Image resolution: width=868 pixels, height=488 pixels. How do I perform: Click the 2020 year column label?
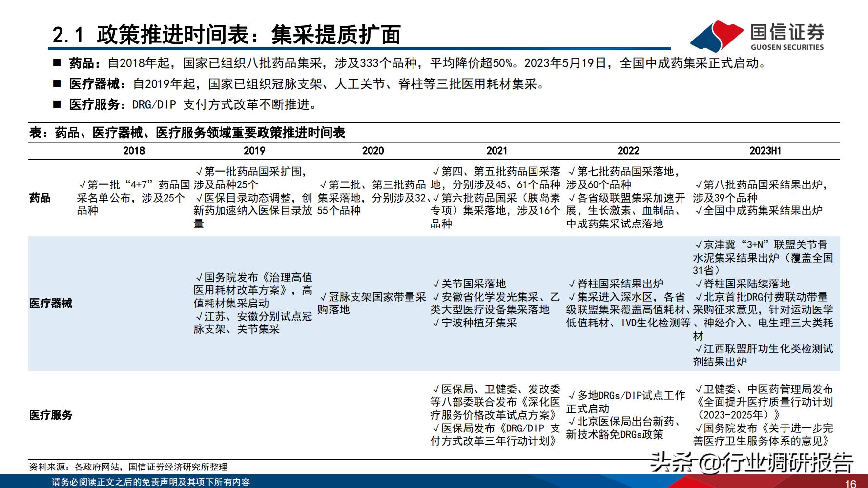pyautogui.click(x=372, y=151)
